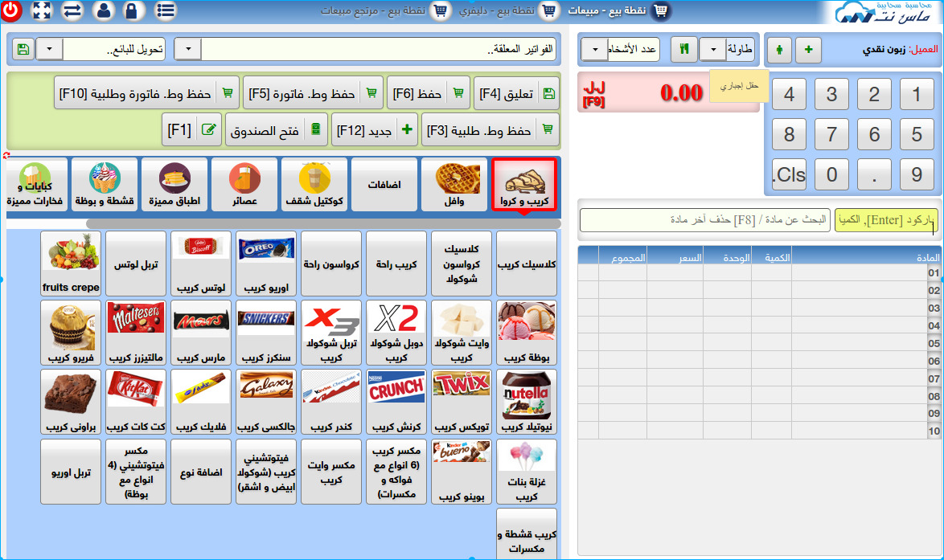
Task: Add a customer with the green plus icon
Action: 809,49
